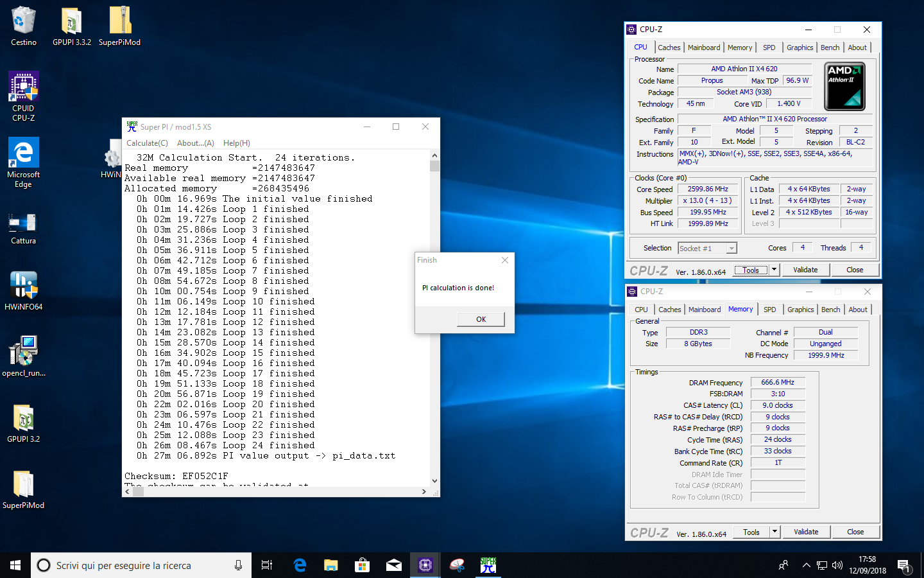The width and height of the screenshot is (924, 578).
Task: Switch to Memory tab in top CPU-Z
Action: 740,48
